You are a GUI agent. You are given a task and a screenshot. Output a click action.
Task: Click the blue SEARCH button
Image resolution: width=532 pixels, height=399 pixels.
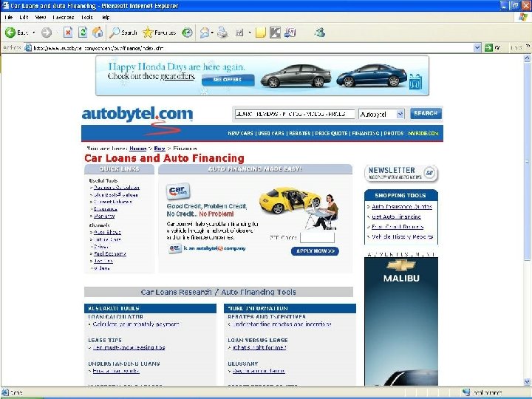click(x=426, y=113)
